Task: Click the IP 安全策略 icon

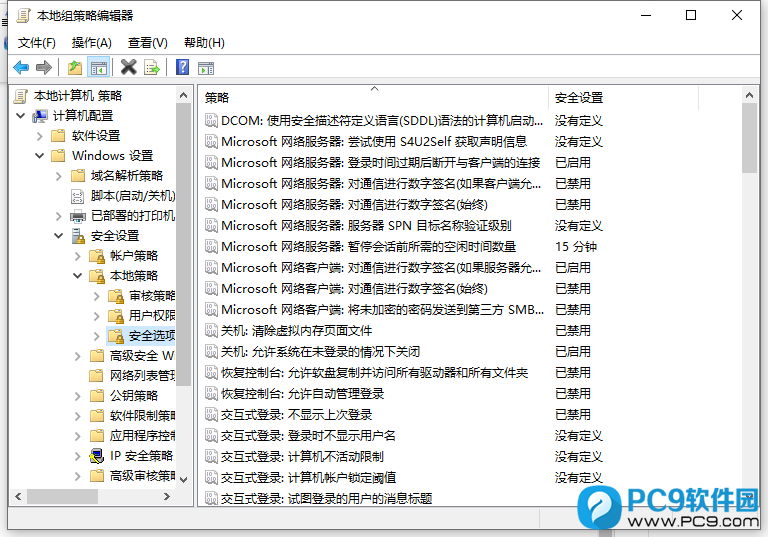Action: coord(96,456)
